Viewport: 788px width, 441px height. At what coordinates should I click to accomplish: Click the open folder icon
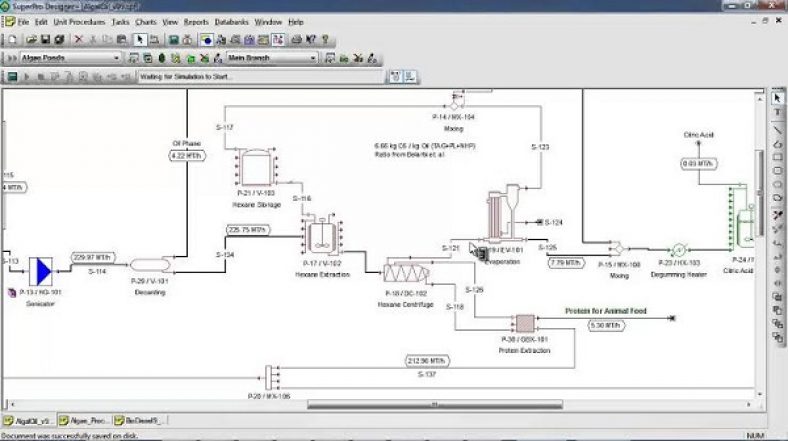(x=31, y=39)
